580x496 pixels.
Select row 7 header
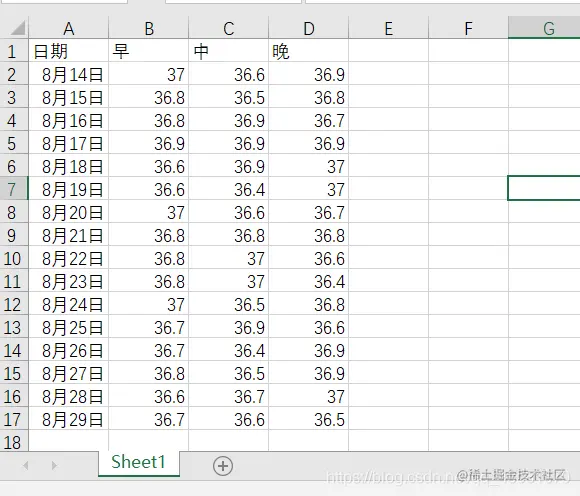point(14,189)
